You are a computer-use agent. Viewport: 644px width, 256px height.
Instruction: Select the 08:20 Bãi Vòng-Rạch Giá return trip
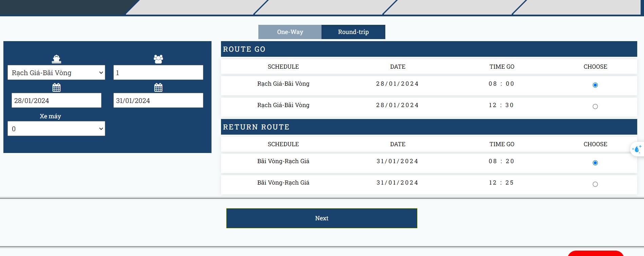[x=595, y=163]
